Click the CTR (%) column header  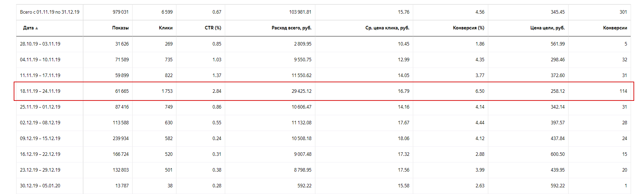pyautogui.click(x=213, y=28)
